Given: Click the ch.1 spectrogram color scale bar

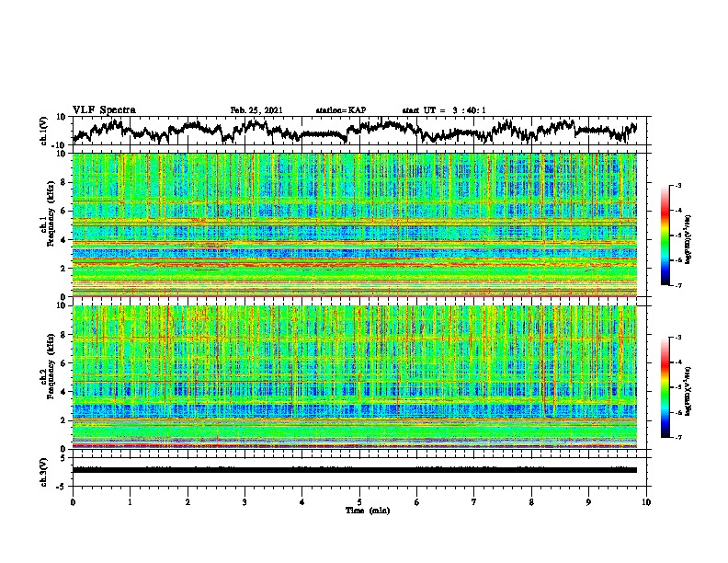Looking at the screenshot, I should (665, 236).
